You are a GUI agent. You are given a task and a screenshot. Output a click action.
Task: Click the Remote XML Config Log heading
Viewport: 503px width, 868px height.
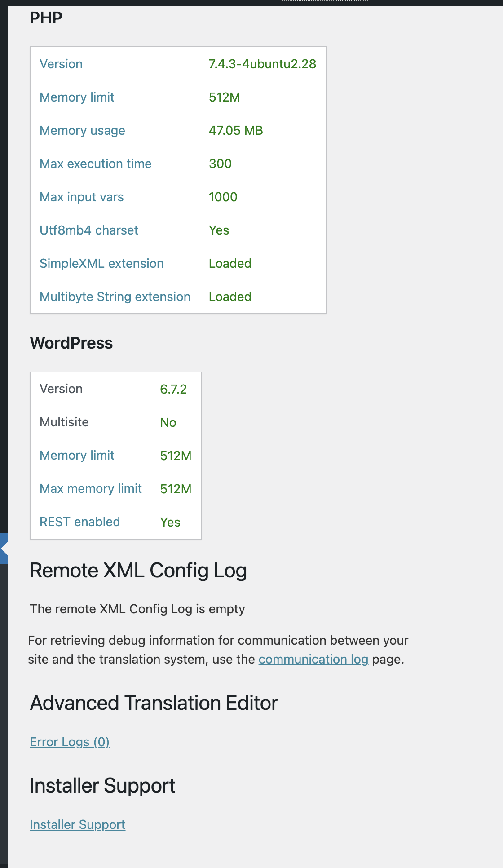pyautogui.click(x=138, y=571)
